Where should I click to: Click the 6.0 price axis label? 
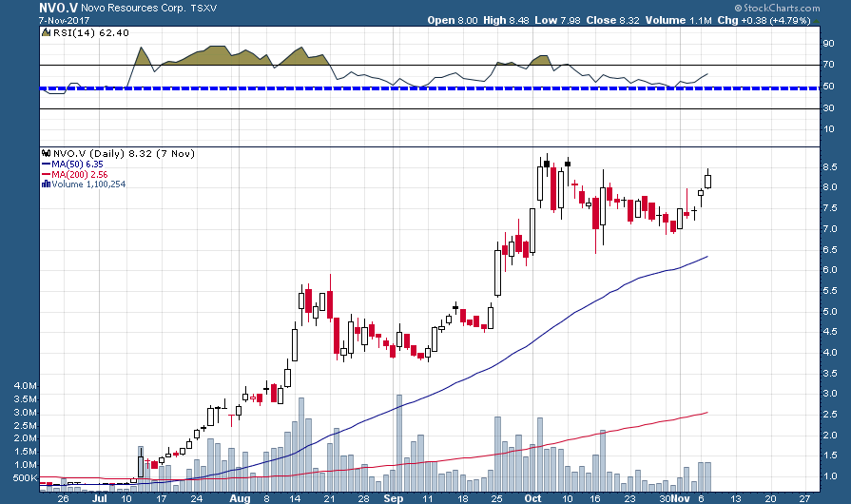[x=830, y=270]
